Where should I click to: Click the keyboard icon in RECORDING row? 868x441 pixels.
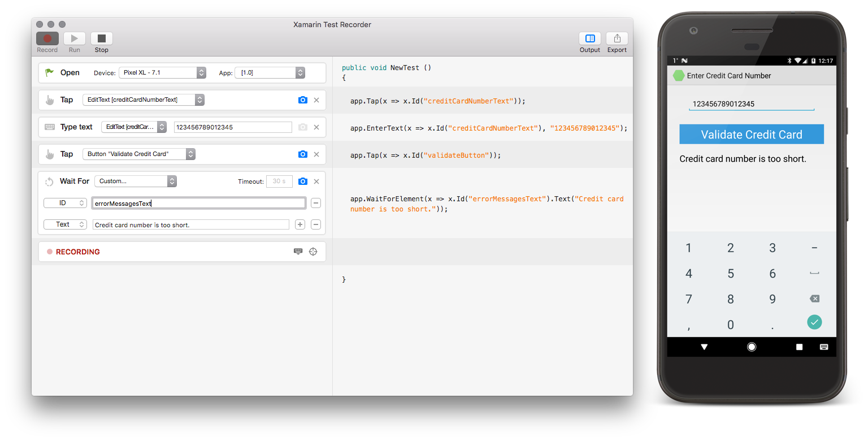[298, 252]
